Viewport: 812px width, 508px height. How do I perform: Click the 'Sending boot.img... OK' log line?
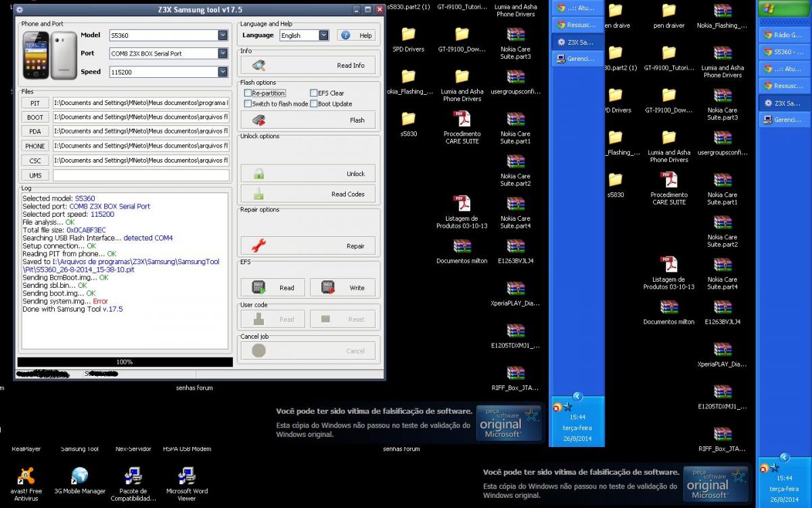pyautogui.click(x=59, y=294)
